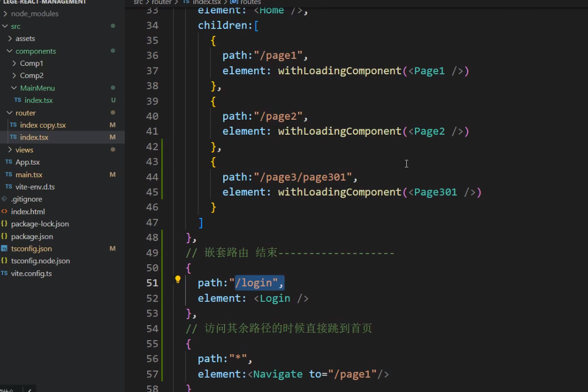Click the selected "/login" path string
Screen dimensions: 588x392
pos(257,283)
